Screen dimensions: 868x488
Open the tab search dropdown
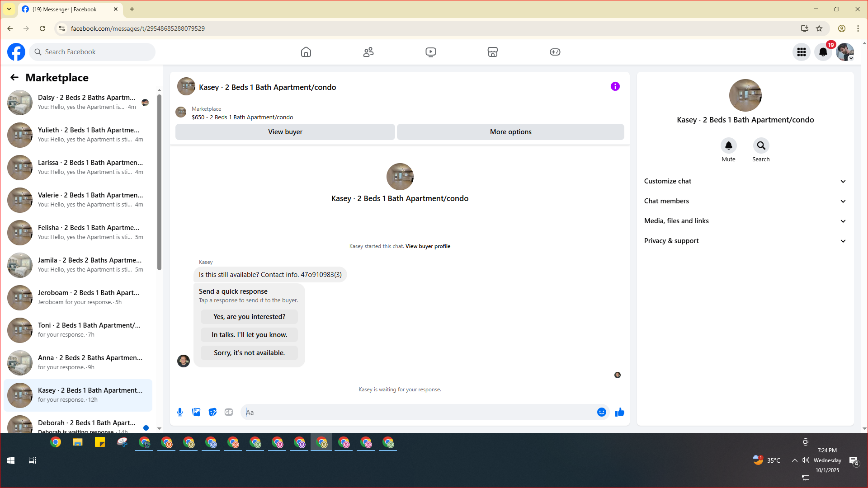(x=9, y=9)
